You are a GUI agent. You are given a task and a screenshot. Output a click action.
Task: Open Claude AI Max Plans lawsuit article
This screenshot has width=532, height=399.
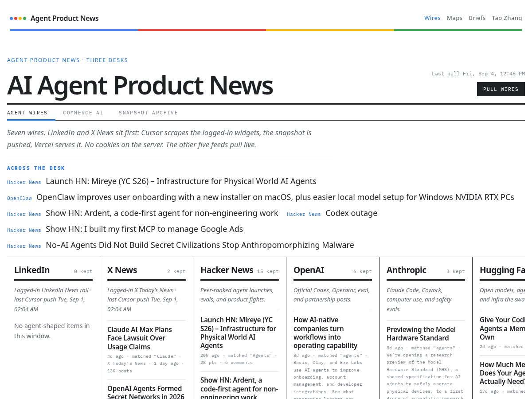(x=140, y=338)
